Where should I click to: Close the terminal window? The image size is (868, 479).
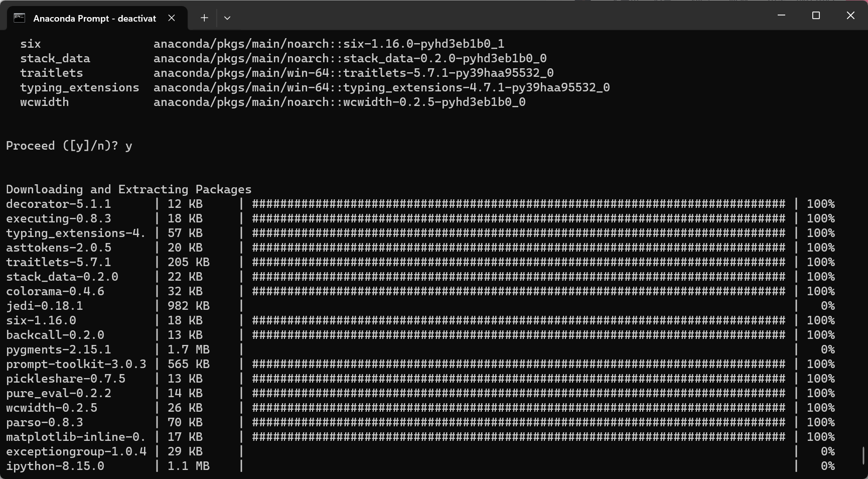coord(850,16)
